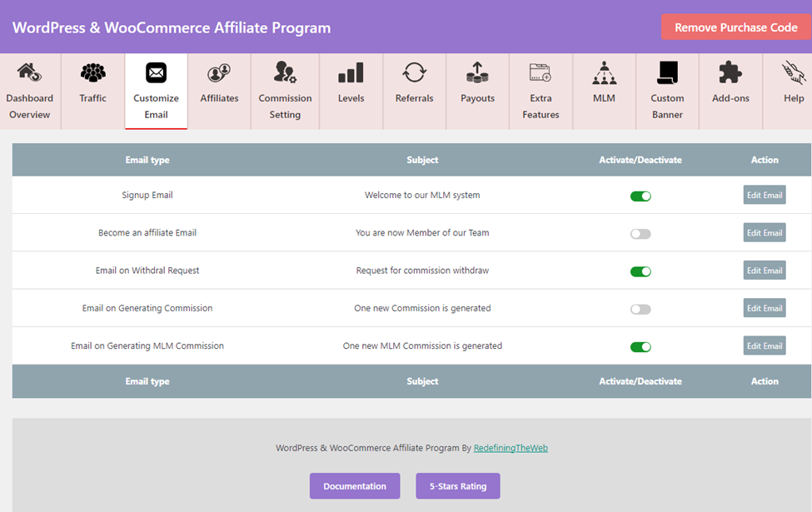Image resolution: width=812 pixels, height=512 pixels.
Task: Click the 5-Stars Rating button
Action: coord(458,486)
